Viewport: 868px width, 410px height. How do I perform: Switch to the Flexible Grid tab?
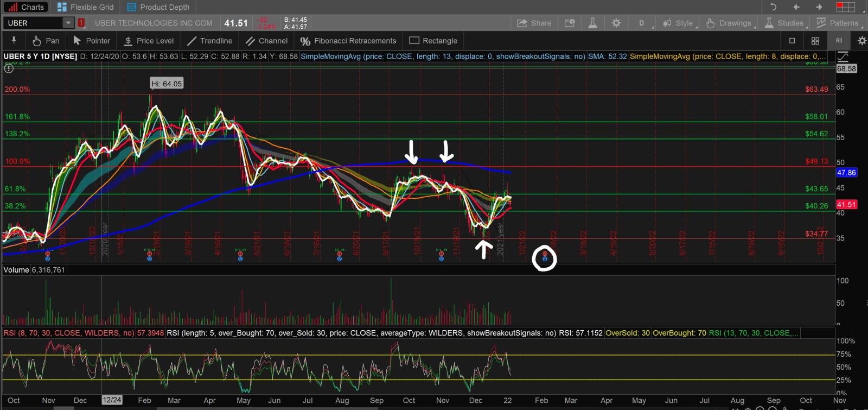point(86,7)
